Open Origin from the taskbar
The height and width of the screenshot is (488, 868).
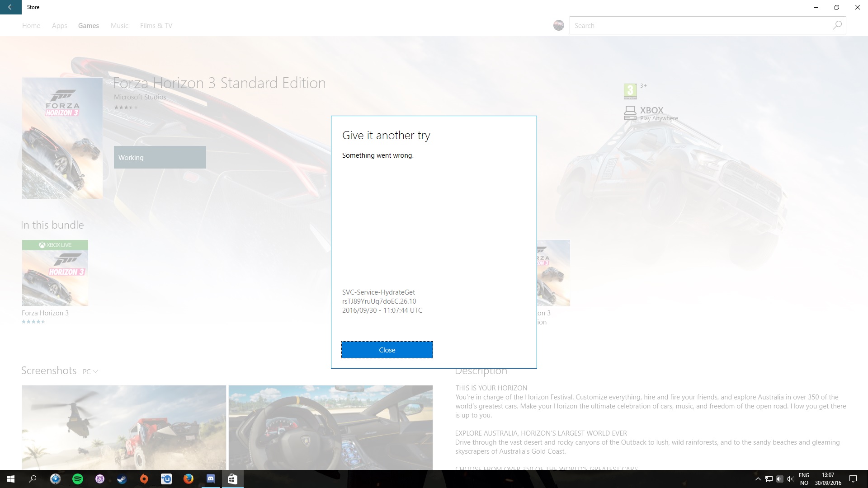pyautogui.click(x=144, y=479)
